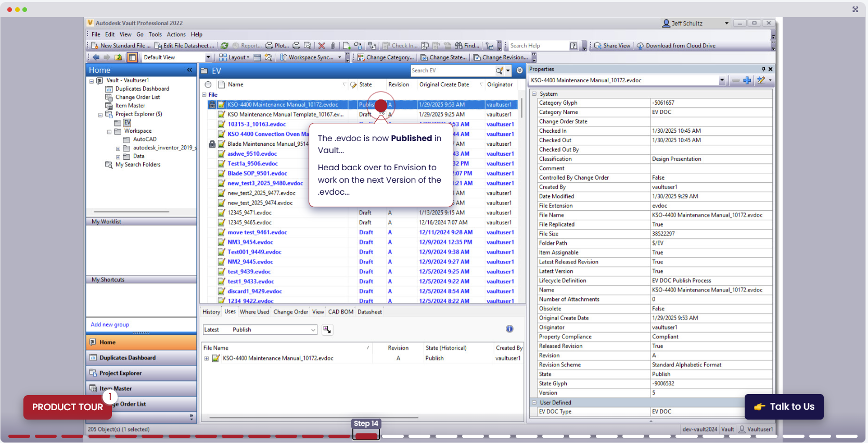This screenshot has height=443, width=868.
Task: Open the Latest Publish revision dropdown
Action: [x=313, y=330]
